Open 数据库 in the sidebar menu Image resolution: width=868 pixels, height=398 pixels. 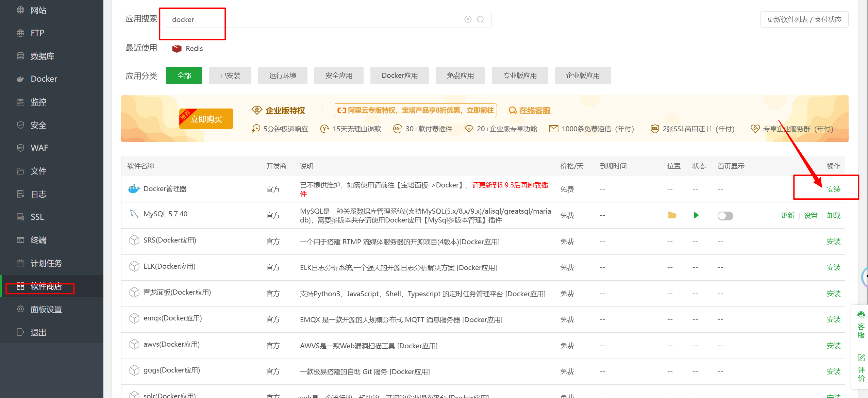coord(42,56)
